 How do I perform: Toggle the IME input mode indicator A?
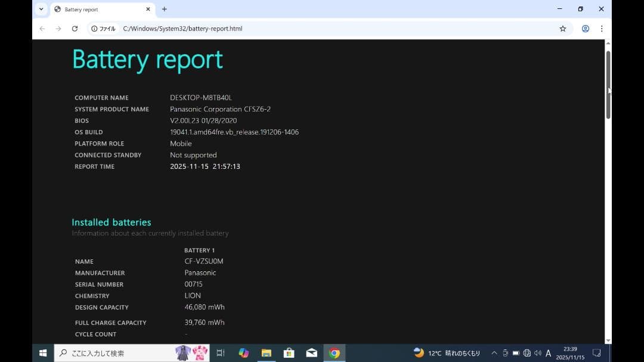pyautogui.click(x=549, y=353)
